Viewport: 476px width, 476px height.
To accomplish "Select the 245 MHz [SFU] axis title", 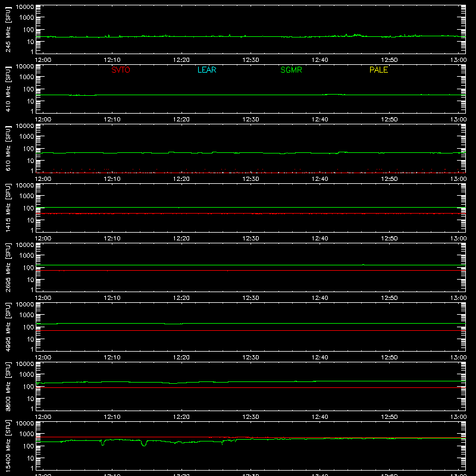I will [x=8, y=29].
